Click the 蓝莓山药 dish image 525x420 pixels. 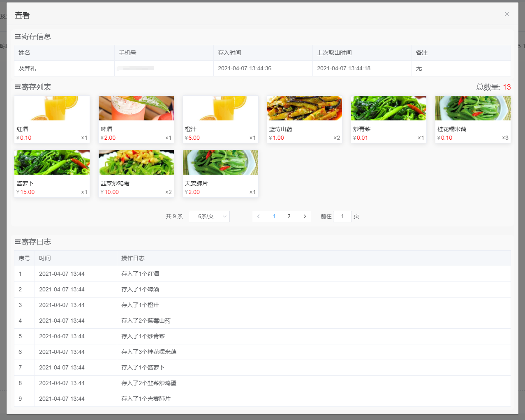305,108
